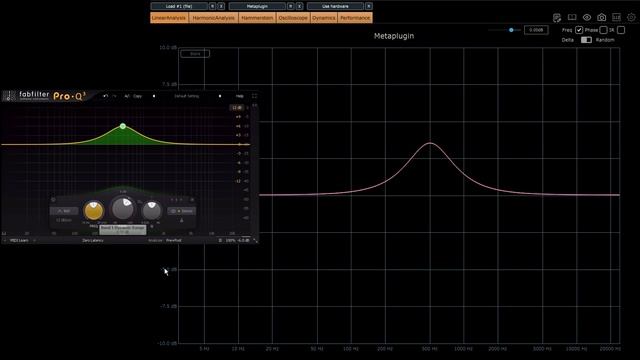Open the 12 dB display range dropdown
Image resolution: width=640 pixels, height=360 pixels.
click(237, 107)
